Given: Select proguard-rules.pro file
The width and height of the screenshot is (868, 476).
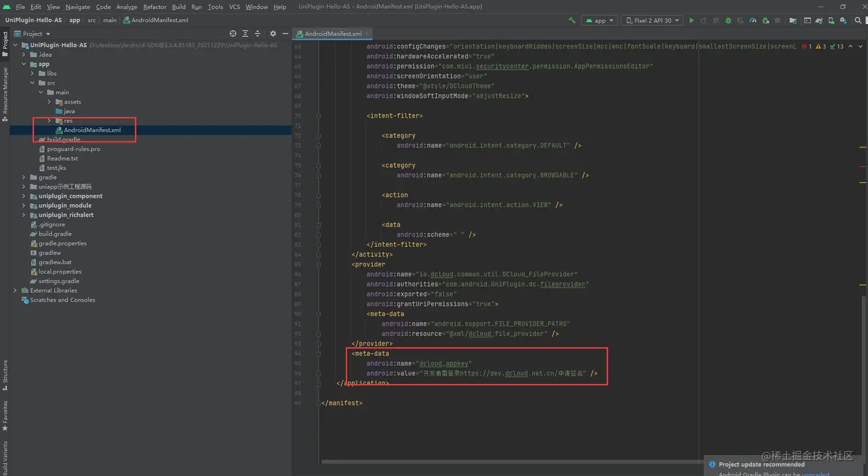Looking at the screenshot, I should point(73,149).
